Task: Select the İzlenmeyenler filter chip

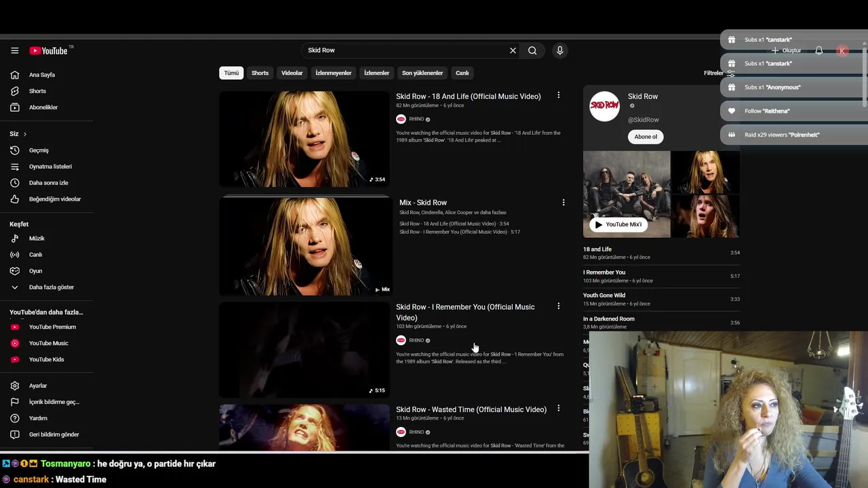Action: 333,73
